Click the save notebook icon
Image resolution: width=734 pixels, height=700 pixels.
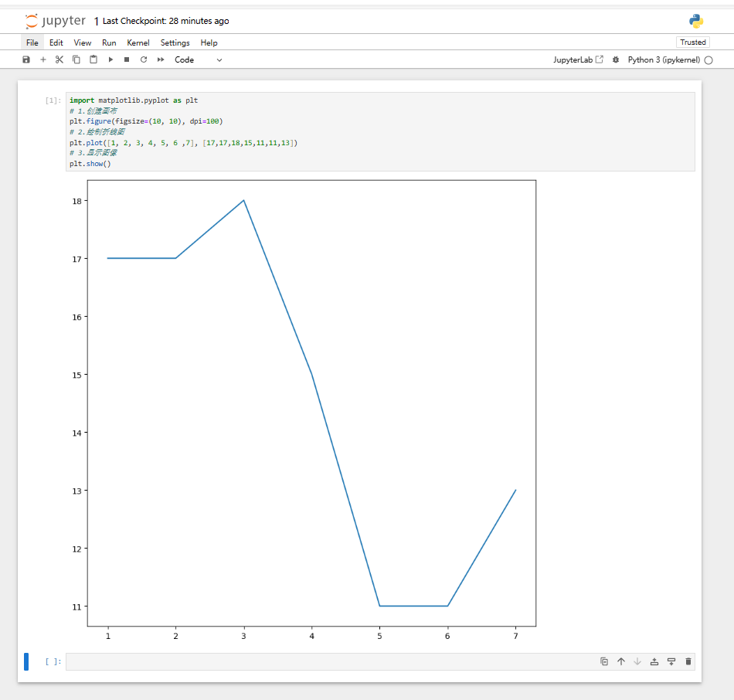click(x=26, y=59)
